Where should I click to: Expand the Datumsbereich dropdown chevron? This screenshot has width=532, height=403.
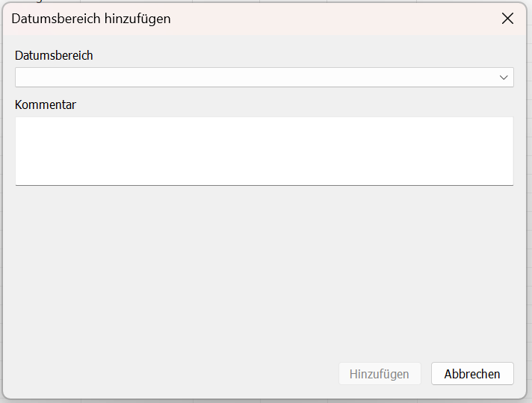pos(504,78)
